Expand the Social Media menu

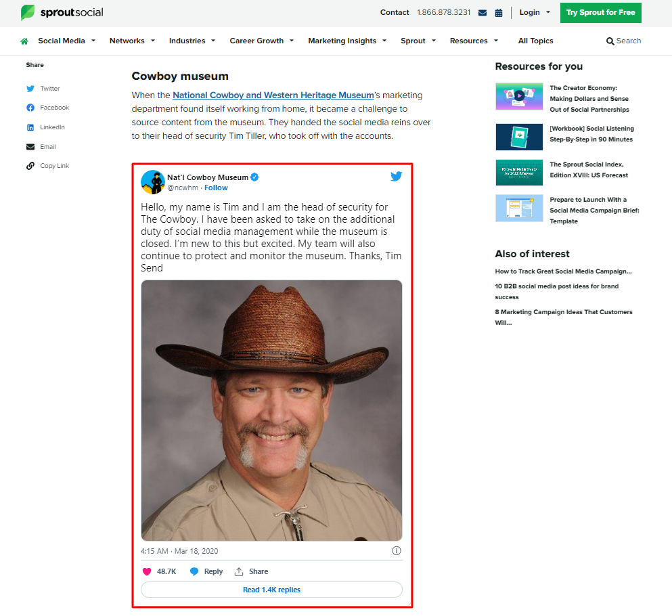(66, 41)
